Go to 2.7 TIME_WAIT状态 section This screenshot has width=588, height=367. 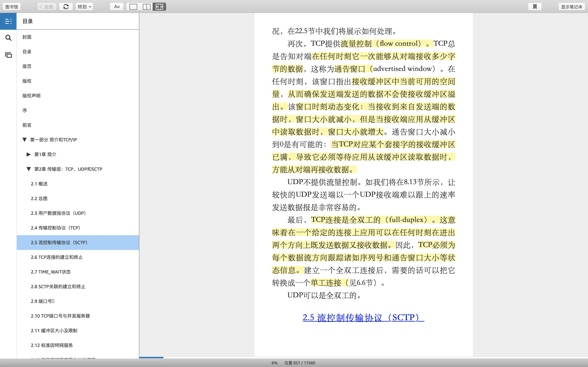(x=51, y=272)
